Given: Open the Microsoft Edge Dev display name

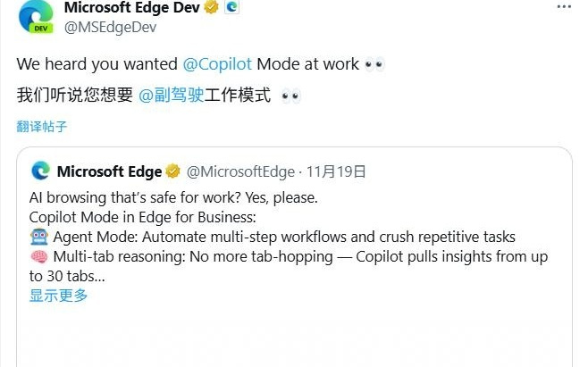Looking at the screenshot, I should (x=132, y=8).
